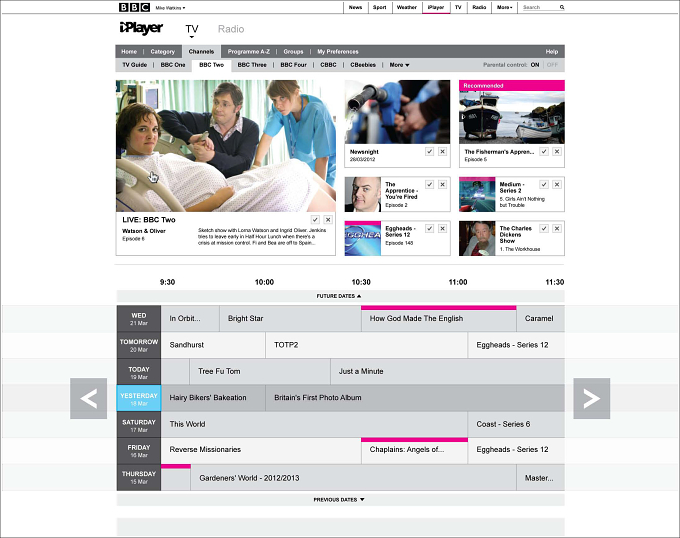Open the Mike Watkins account dropdown
Screen dimensions: 680x538
pyautogui.click(x=170, y=8)
